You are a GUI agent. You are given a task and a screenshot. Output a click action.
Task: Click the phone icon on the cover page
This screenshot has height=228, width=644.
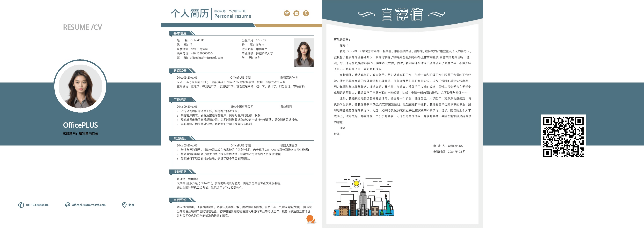(21, 205)
